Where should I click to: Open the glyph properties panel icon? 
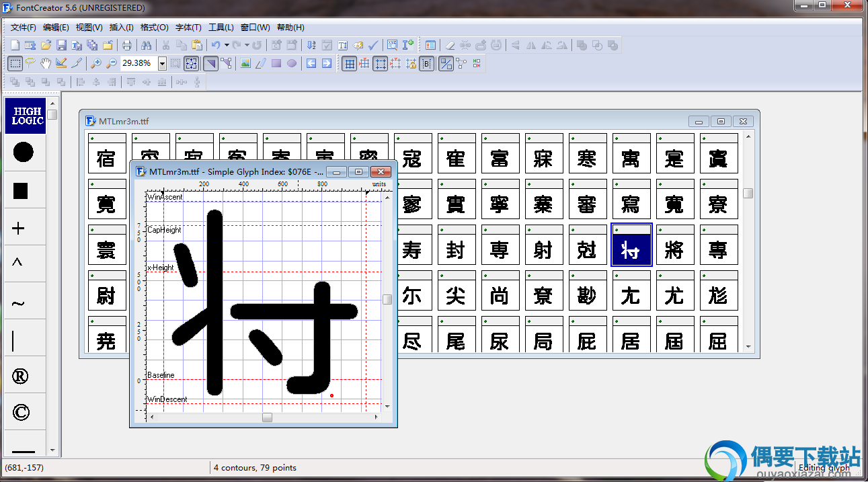coord(430,45)
